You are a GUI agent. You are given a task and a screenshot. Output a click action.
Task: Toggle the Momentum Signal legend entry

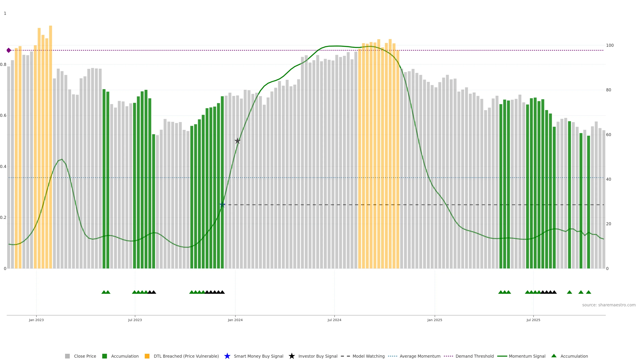527,356
